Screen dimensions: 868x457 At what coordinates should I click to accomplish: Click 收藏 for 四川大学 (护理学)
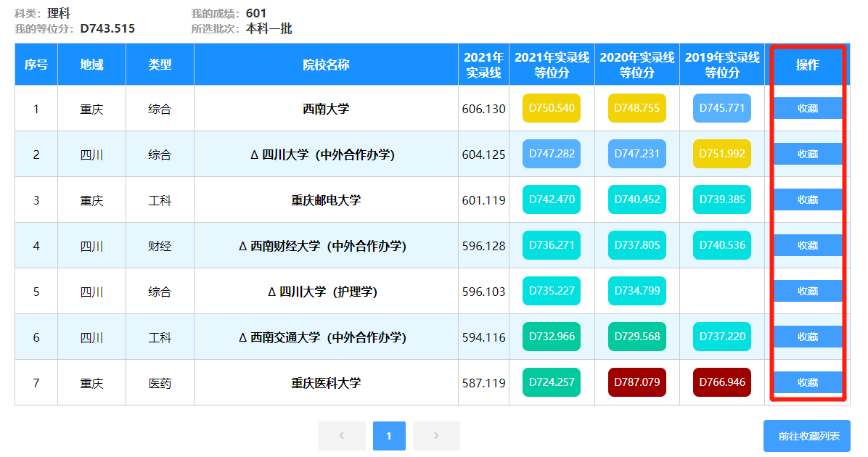[x=808, y=290]
